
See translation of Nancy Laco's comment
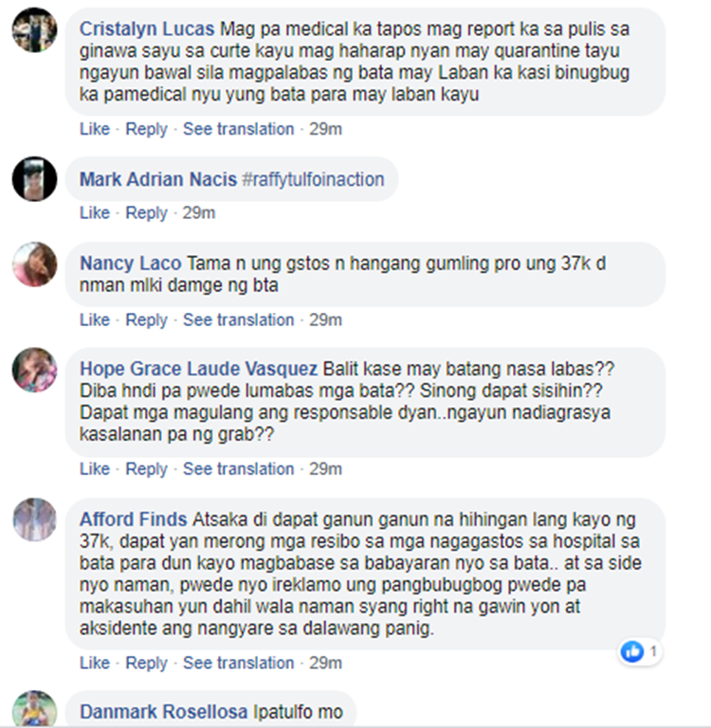[238, 319]
